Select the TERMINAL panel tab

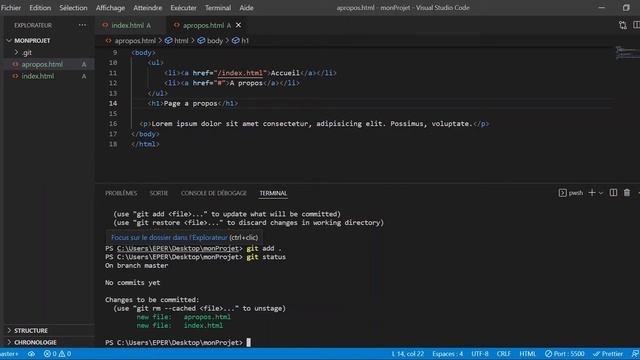click(x=273, y=193)
